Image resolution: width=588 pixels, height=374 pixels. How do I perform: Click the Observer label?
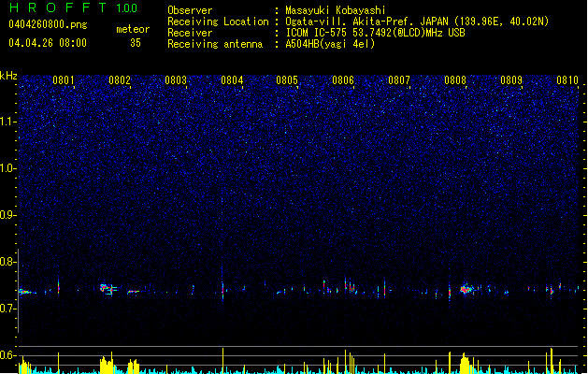[x=190, y=10]
